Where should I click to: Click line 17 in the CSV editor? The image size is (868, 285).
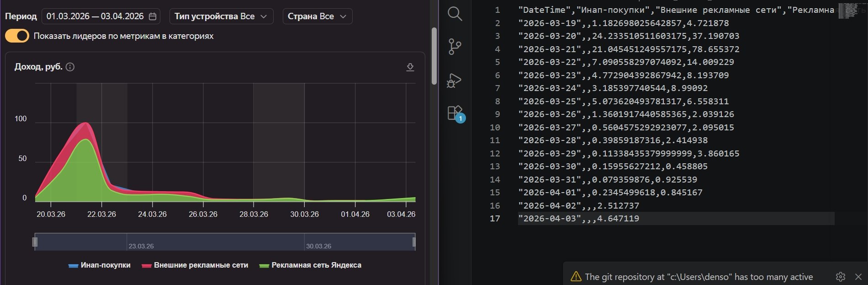580,219
